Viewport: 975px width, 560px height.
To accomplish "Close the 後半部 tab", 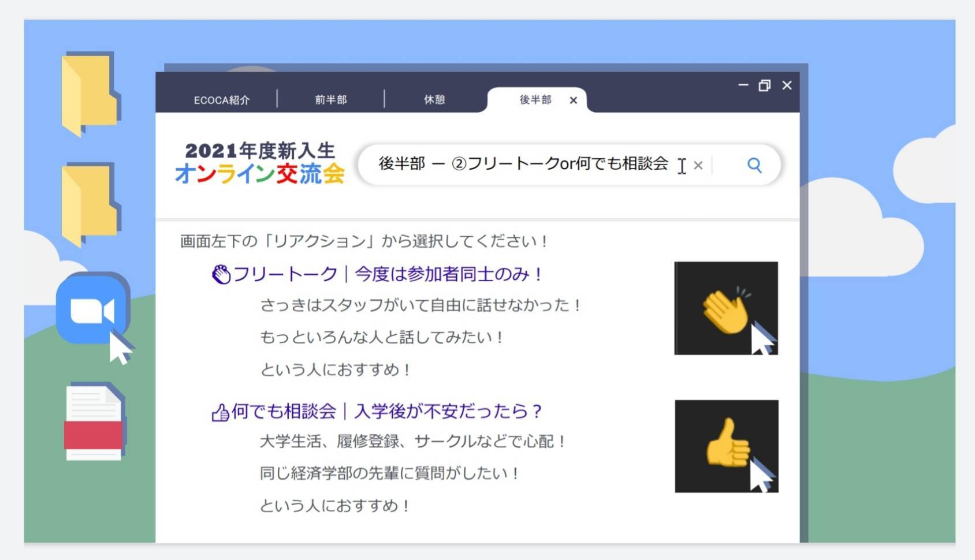I will pos(573,100).
